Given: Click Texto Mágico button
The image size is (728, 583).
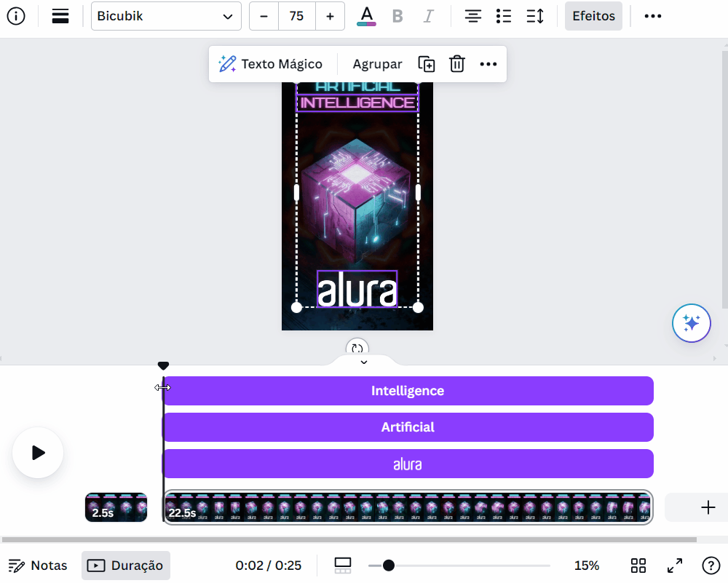Looking at the screenshot, I should 270,64.
